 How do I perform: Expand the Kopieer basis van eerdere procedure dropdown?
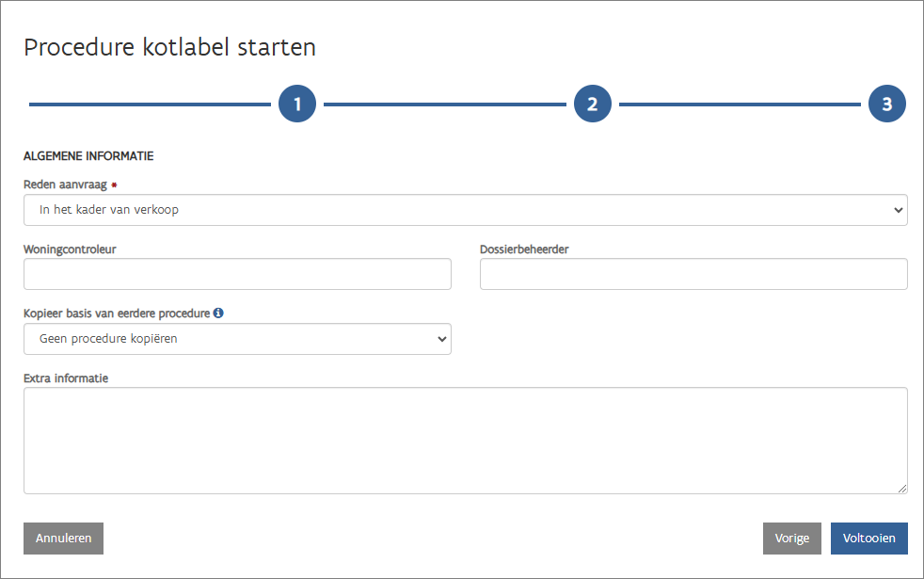tap(237, 339)
